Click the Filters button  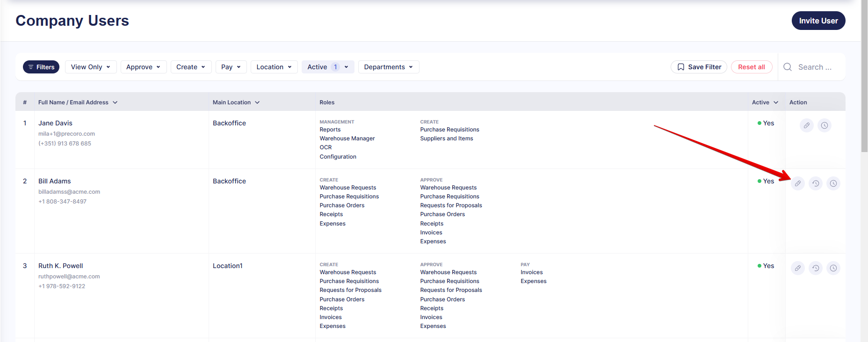[x=41, y=67]
